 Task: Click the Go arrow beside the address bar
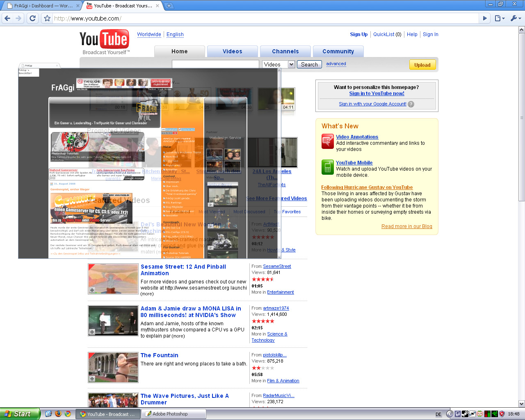485,18
